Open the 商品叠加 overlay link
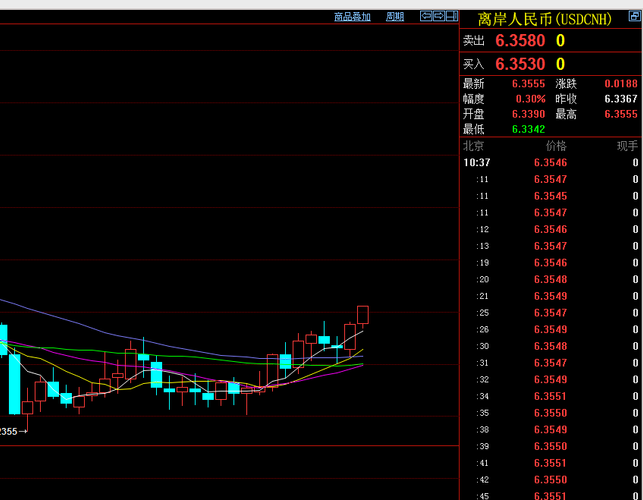Image resolution: width=643 pixels, height=500 pixels. coord(352,17)
